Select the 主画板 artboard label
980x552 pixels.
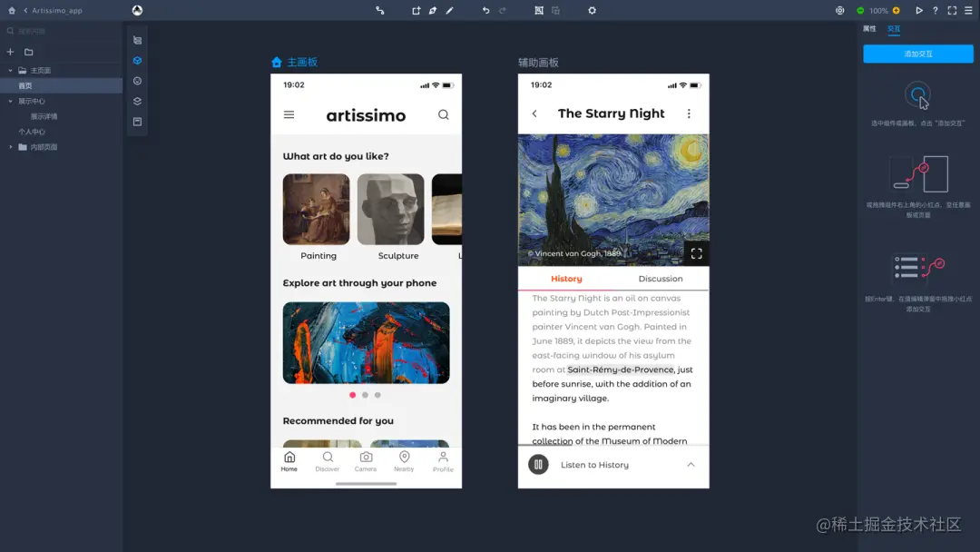point(302,62)
